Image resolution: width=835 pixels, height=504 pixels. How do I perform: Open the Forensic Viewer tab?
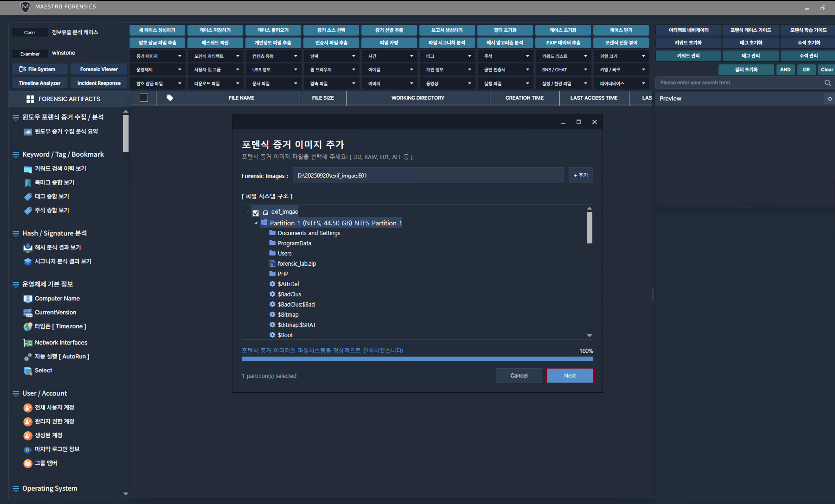(x=99, y=69)
